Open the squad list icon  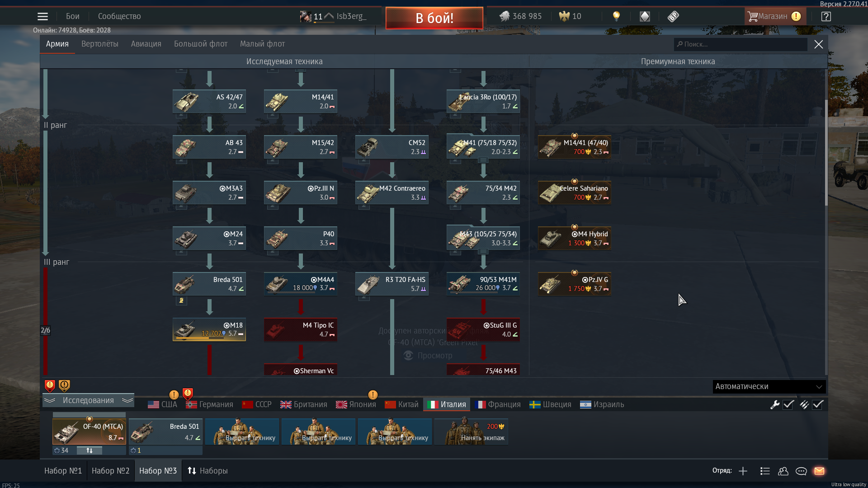tap(765, 471)
